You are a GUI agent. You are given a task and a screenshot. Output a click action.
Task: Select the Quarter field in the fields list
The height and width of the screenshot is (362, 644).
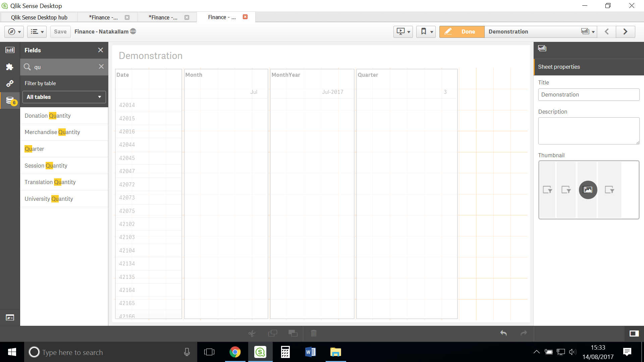click(35, 149)
